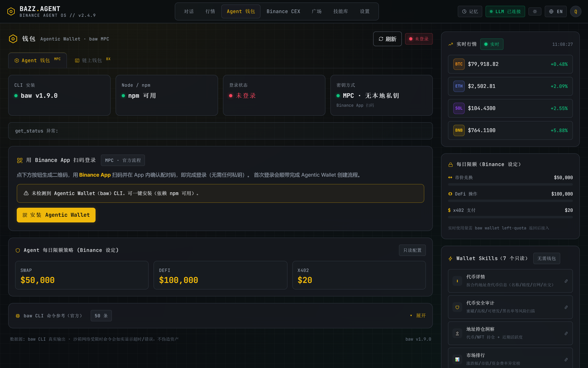Click the BAZZ.AGENT hexagon logo icon

[x=11, y=11]
